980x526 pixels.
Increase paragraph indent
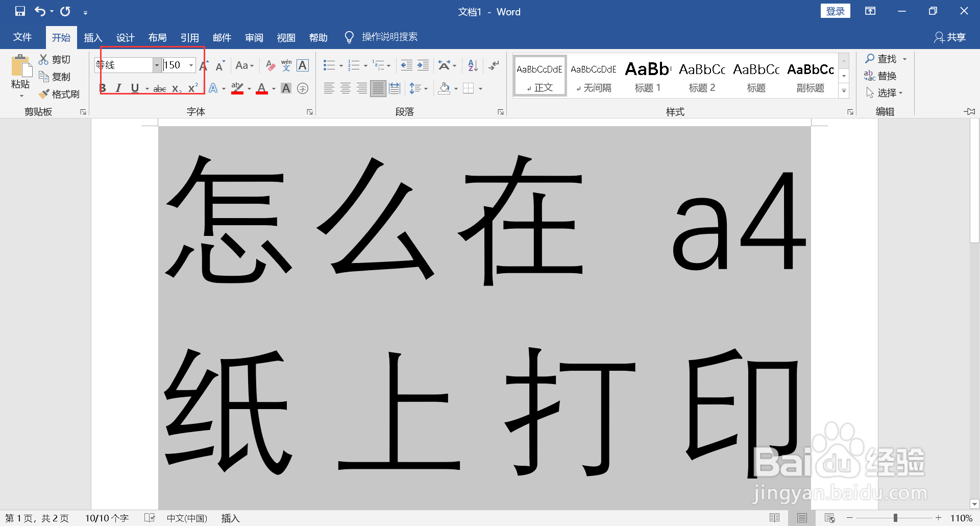click(x=423, y=65)
